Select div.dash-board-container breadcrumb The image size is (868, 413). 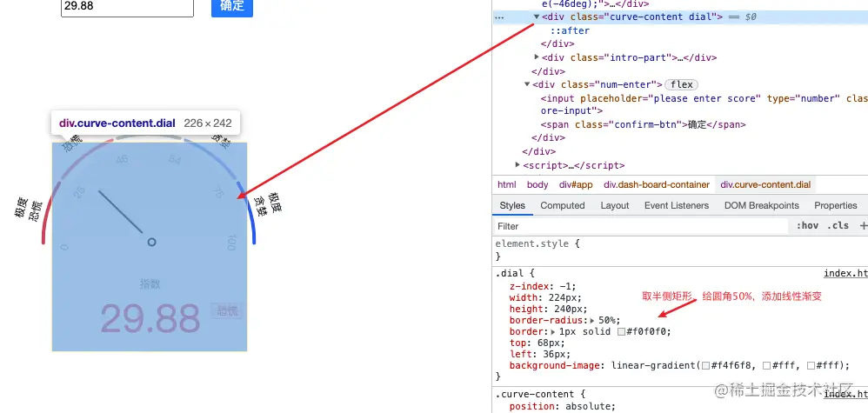coord(657,185)
